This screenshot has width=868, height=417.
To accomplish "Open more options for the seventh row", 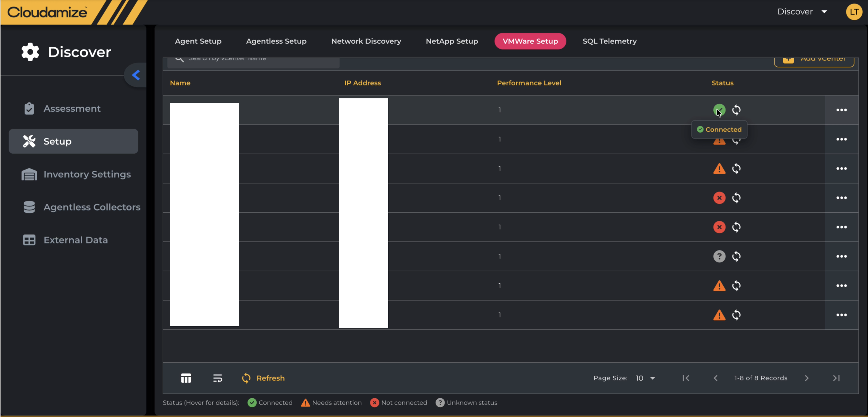I will [x=841, y=285].
